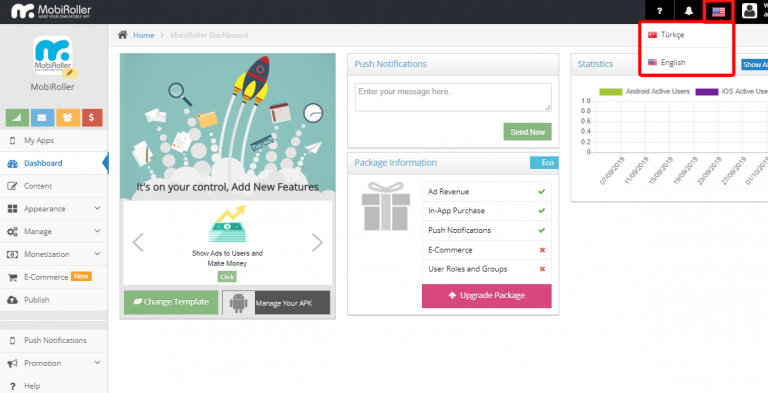The height and width of the screenshot is (393, 768).
Task: Click the Android robot icon on APK button
Action: point(239,303)
